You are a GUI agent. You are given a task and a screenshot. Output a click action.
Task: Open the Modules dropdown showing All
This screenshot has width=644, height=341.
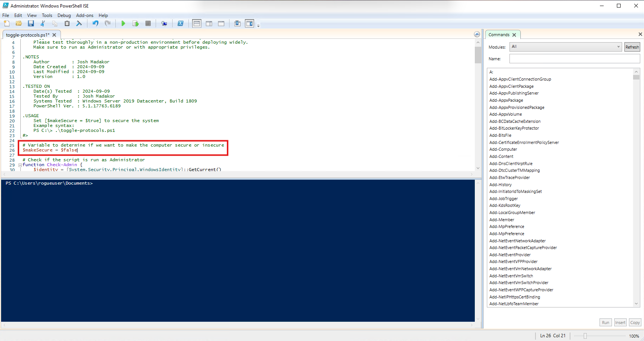pyautogui.click(x=565, y=47)
